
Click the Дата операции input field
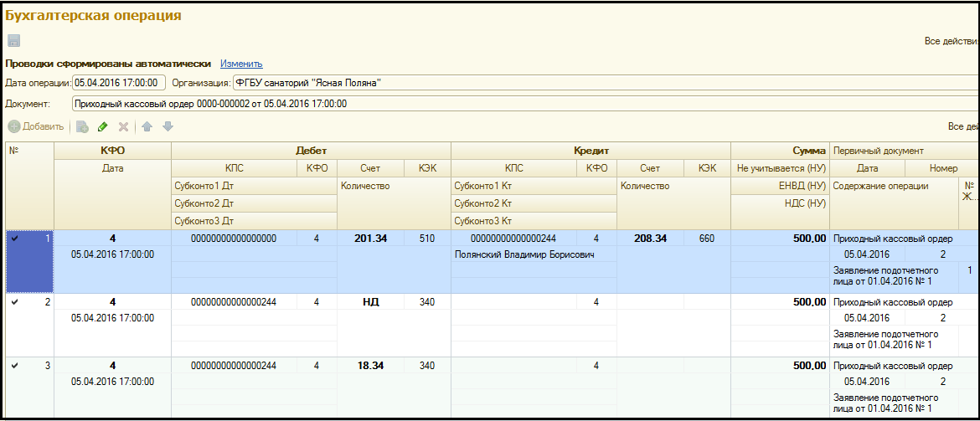click(x=120, y=83)
